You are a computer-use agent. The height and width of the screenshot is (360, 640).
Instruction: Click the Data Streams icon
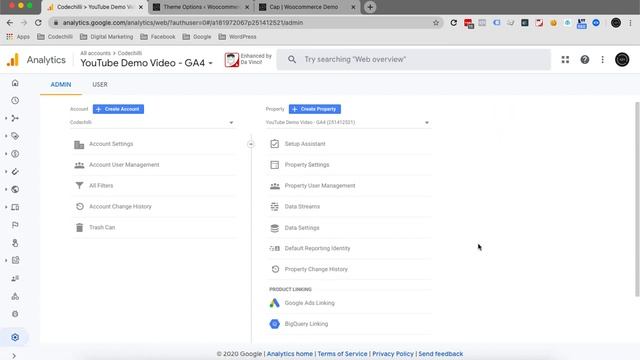[275, 207]
